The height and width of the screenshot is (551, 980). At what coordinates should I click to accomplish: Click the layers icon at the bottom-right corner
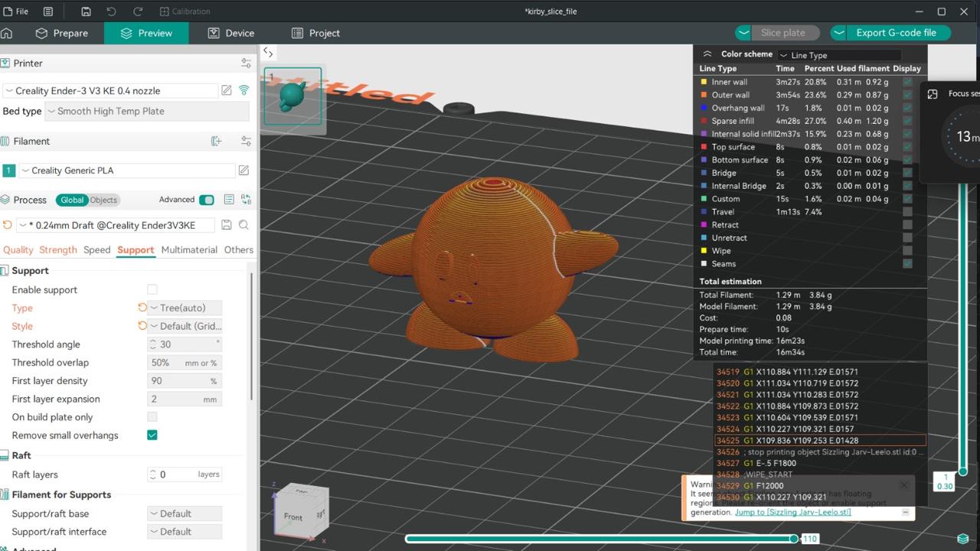(963, 539)
